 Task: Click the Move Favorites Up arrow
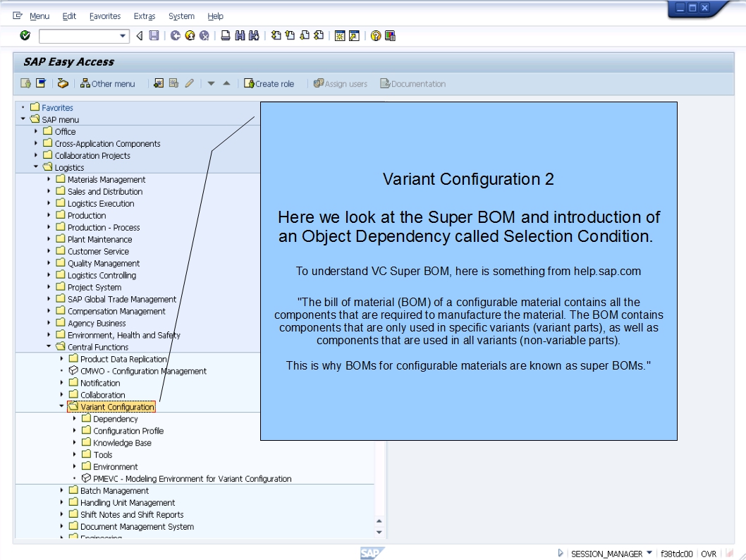[226, 83]
